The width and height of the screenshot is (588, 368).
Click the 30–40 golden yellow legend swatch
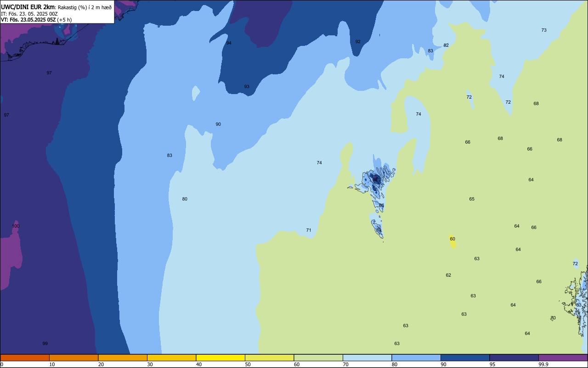(171, 357)
